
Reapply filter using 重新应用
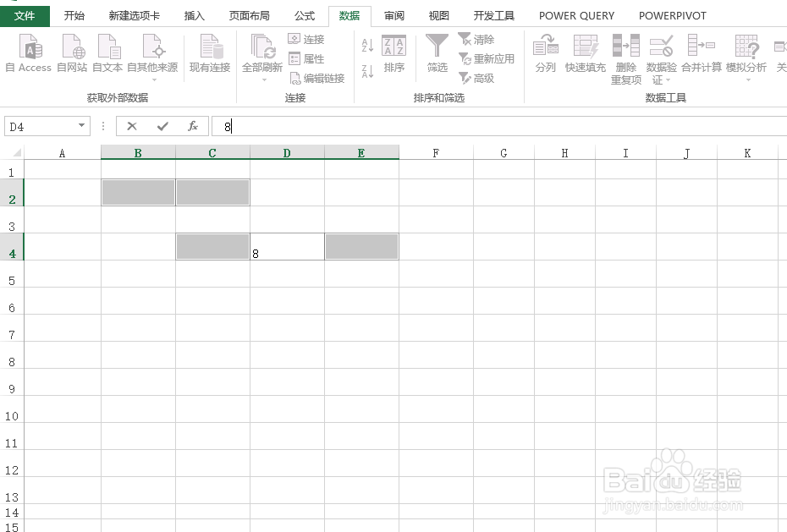(x=487, y=58)
